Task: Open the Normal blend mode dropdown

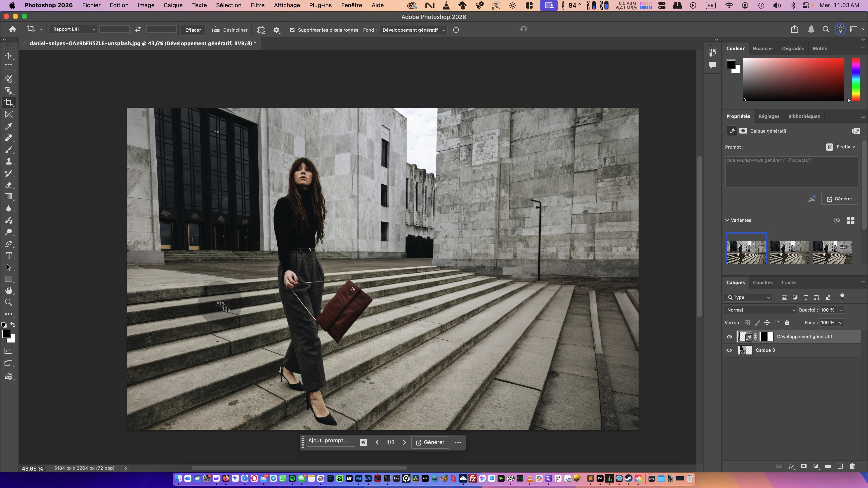Action: click(x=760, y=310)
